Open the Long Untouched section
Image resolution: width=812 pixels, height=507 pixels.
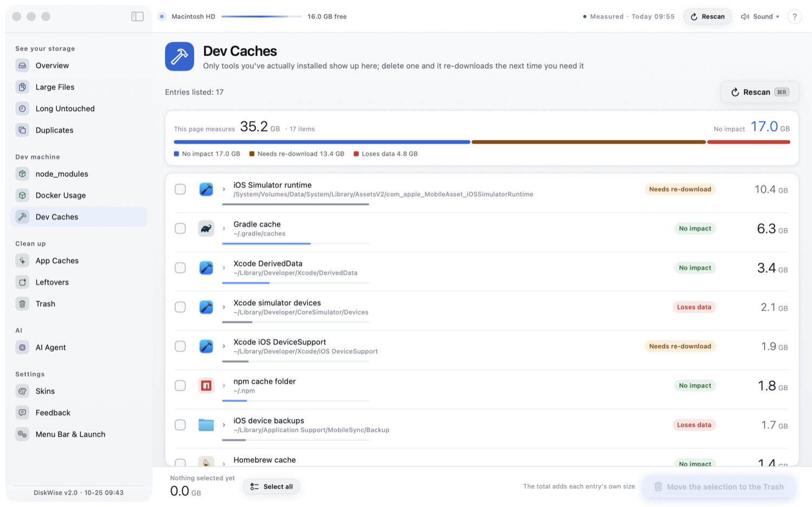[78, 109]
